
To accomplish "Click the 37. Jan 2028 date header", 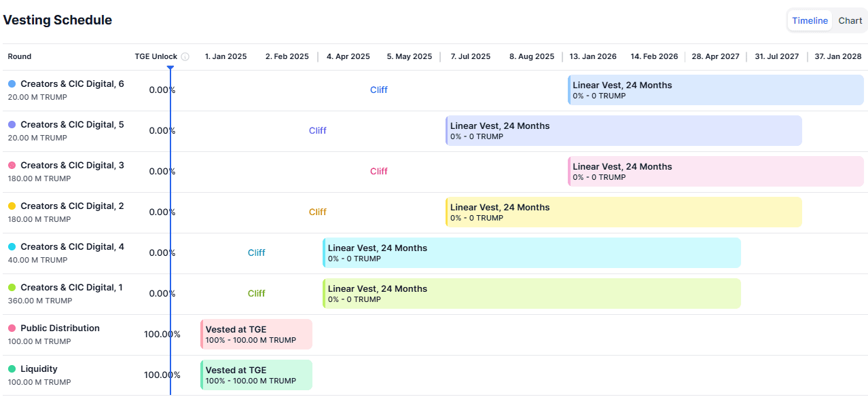I will coord(838,57).
